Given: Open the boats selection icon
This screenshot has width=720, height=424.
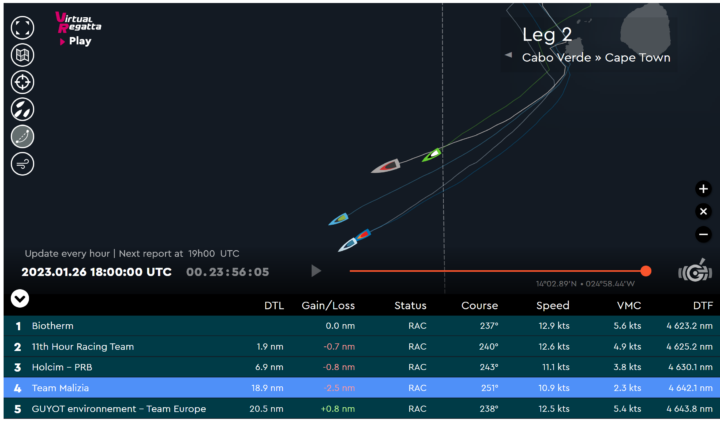Looking at the screenshot, I should click(22, 109).
